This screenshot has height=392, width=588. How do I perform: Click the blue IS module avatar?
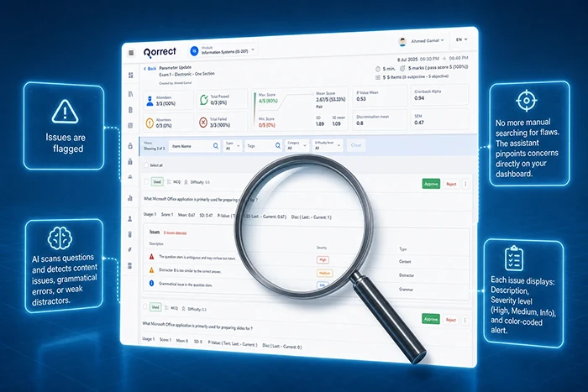pyautogui.click(x=194, y=51)
